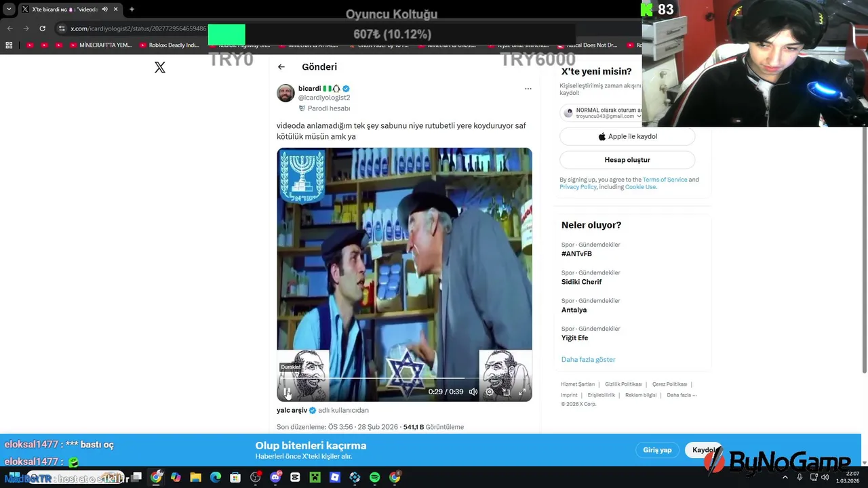868x488 pixels.
Task: Select the X'te bicardi browser tab
Action: (69, 9)
